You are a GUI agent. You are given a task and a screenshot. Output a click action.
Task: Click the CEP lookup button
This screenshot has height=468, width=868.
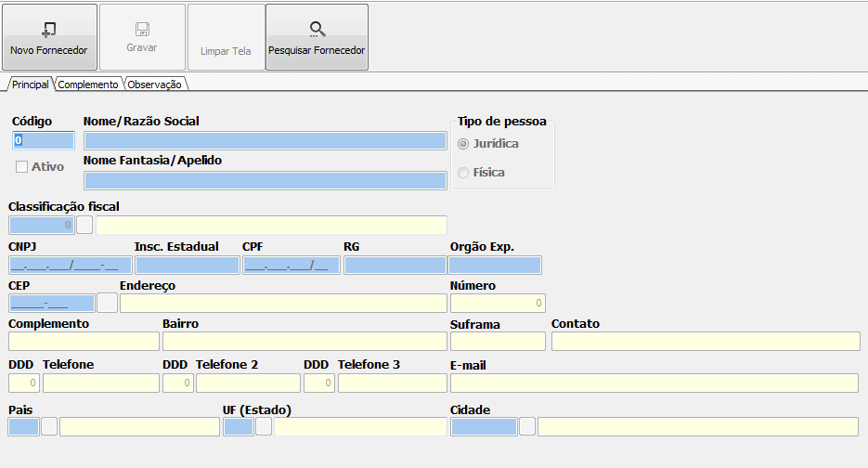pos(107,303)
